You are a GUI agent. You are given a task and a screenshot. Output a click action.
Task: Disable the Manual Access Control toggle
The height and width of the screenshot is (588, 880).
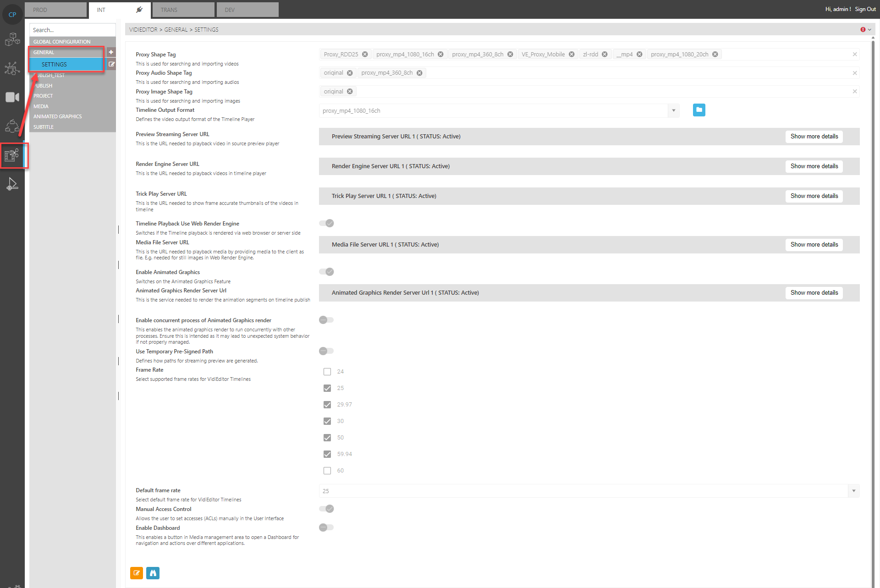pyautogui.click(x=326, y=509)
